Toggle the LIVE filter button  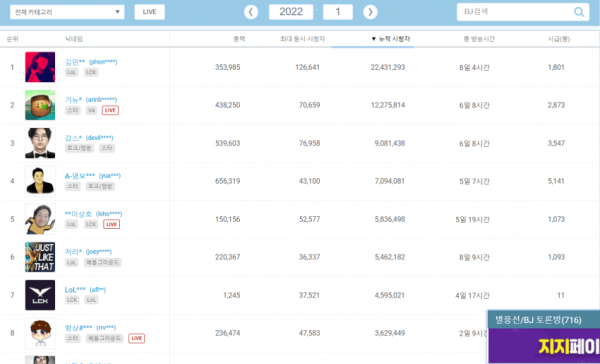click(150, 12)
